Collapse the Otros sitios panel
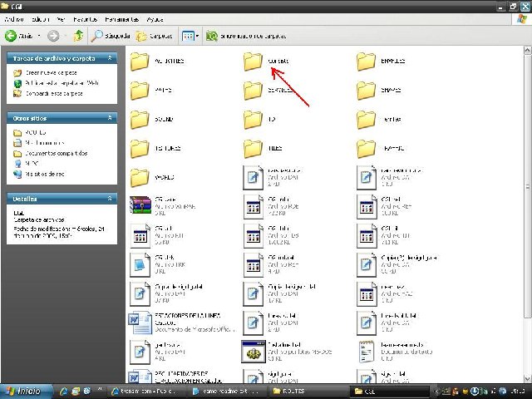The height and width of the screenshot is (399, 532). point(112,119)
